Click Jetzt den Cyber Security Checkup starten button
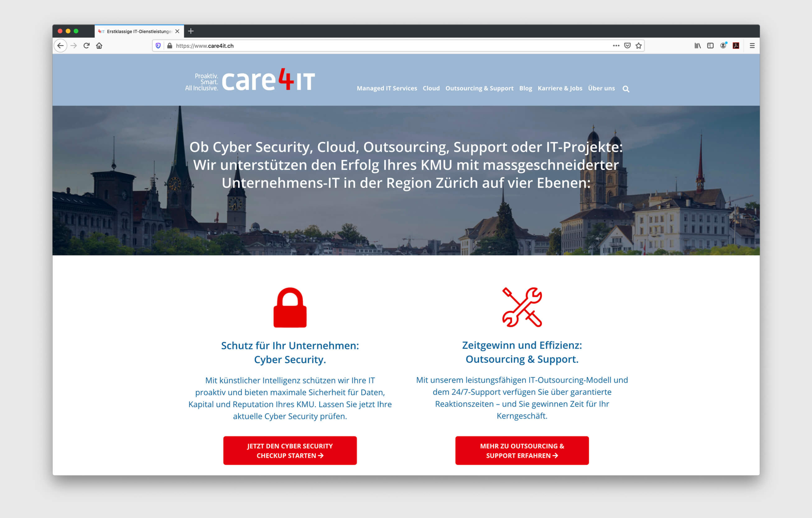This screenshot has width=812, height=518. (x=290, y=450)
